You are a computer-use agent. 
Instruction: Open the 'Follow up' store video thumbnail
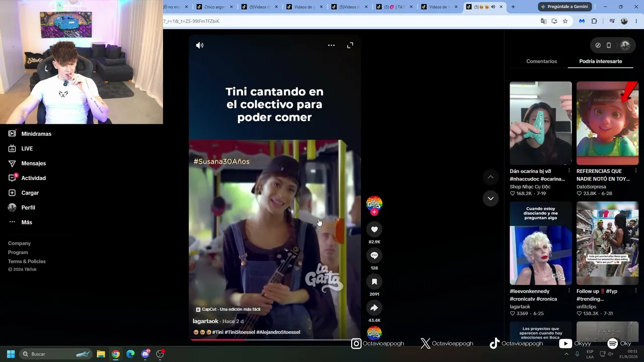pyautogui.click(x=607, y=243)
